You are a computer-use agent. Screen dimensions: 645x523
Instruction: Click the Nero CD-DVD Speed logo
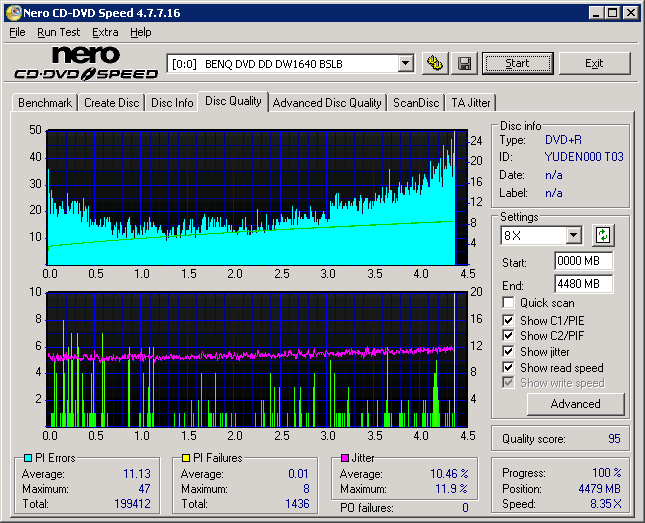coord(86,63)
